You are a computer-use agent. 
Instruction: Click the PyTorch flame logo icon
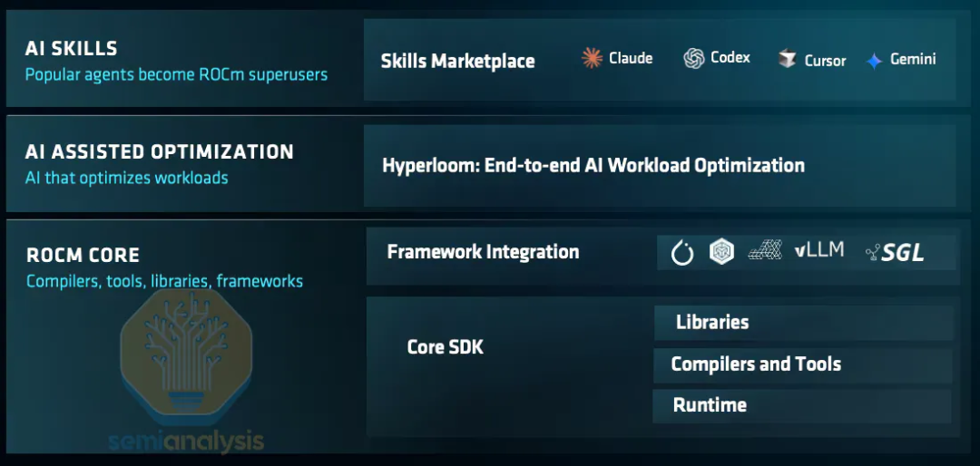(681, 253)
